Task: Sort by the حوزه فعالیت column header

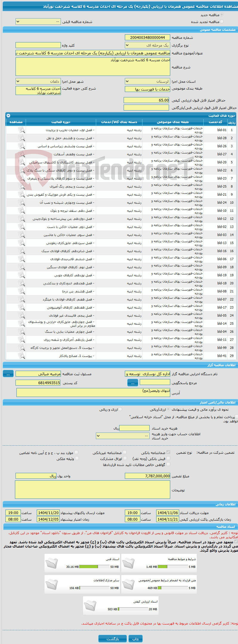Action: tap(61, 122)
